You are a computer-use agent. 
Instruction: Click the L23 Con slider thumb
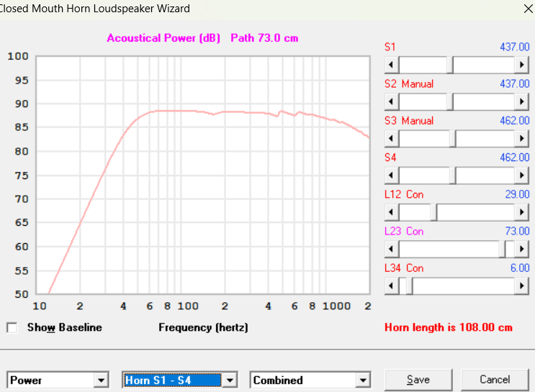503,249
